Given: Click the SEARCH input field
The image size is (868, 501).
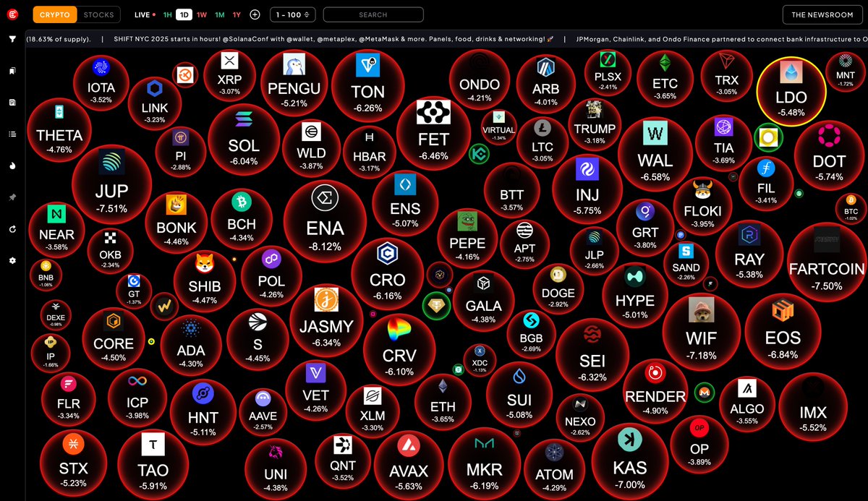Looking at the screenshot, I should pos(373,14).
